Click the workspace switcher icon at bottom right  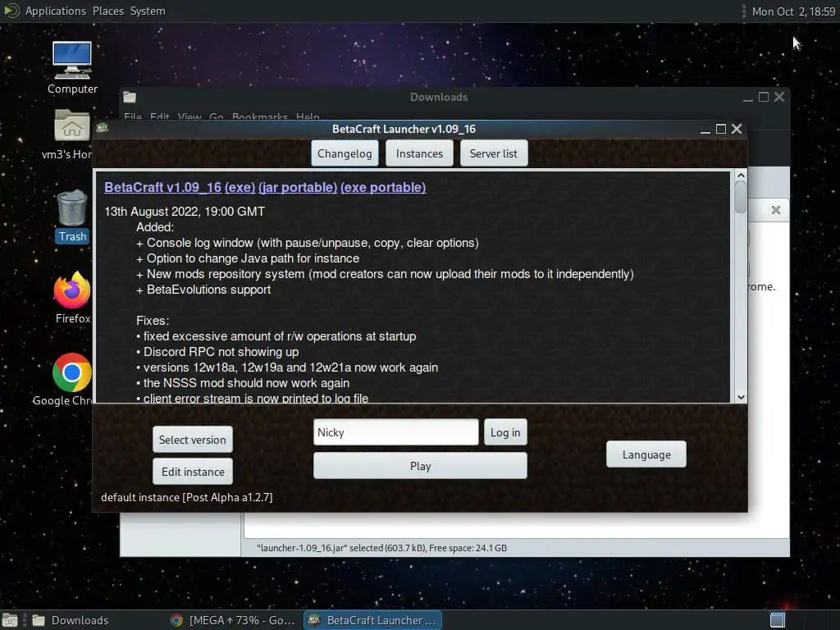tap(777, 620)
